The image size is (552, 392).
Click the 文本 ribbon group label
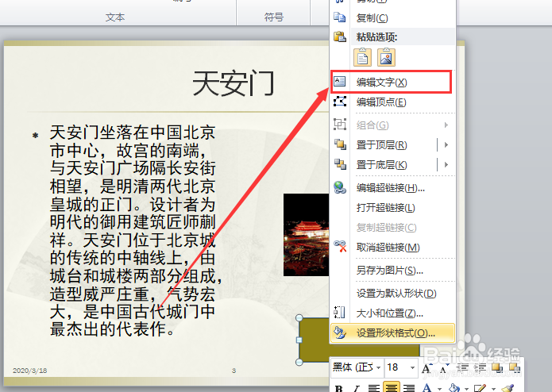point(115,17)
